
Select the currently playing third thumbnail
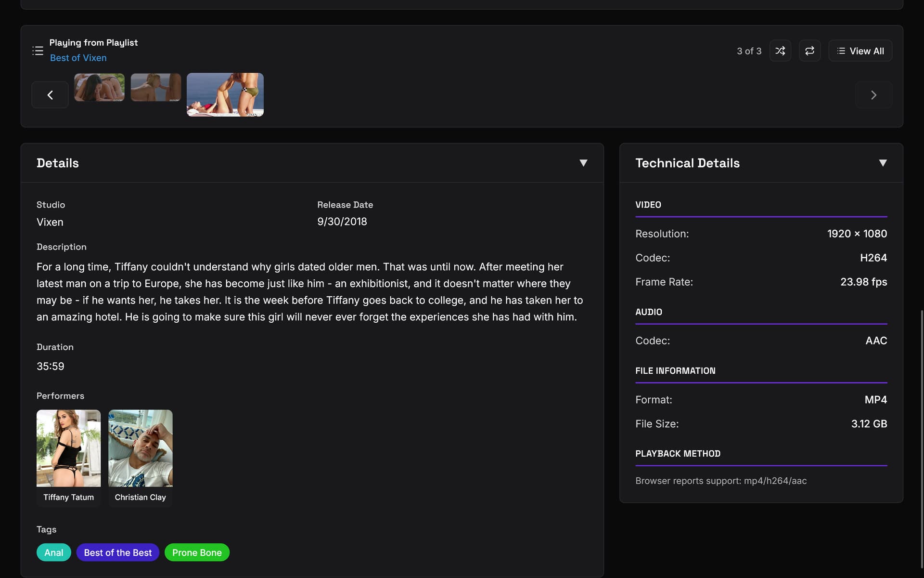(225, 94)
